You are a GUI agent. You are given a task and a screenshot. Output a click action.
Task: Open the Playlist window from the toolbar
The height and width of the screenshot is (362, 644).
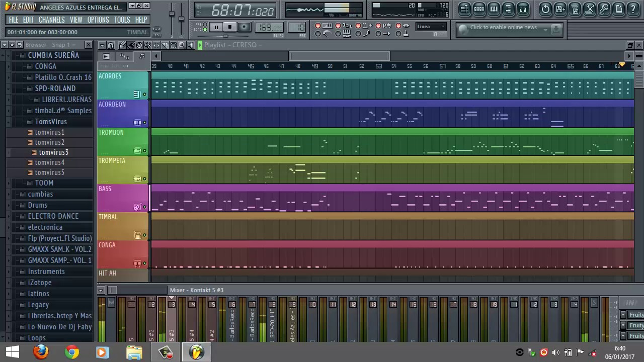(x=464, y=9)
